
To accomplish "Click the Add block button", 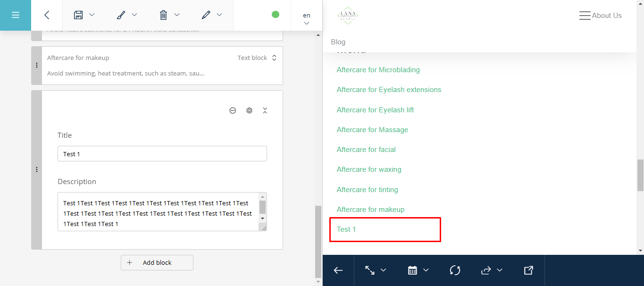I will [x=157, y=262].
